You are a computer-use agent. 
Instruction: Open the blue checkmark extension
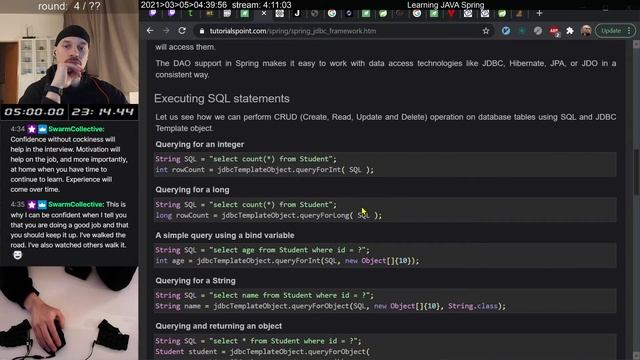[506, 31]
